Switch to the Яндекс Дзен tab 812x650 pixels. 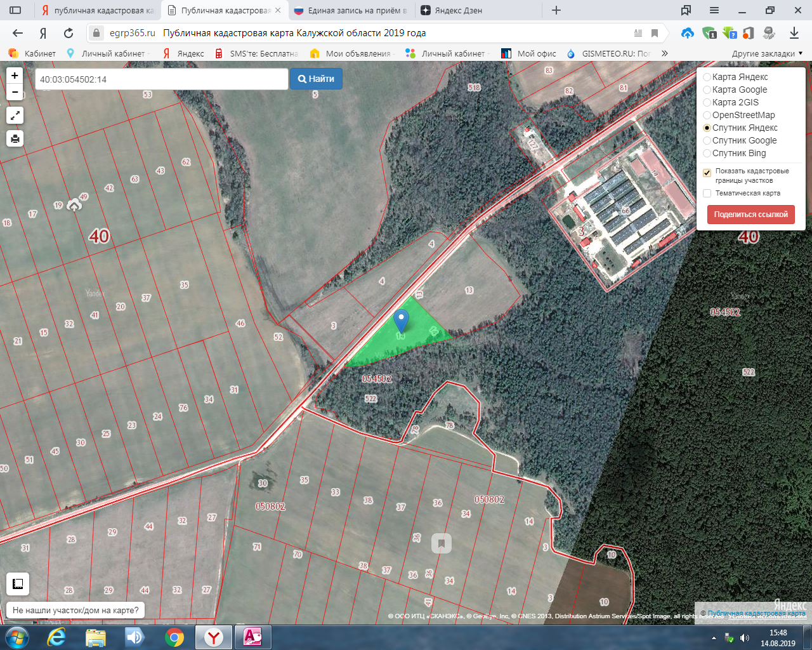click(478, 10)
